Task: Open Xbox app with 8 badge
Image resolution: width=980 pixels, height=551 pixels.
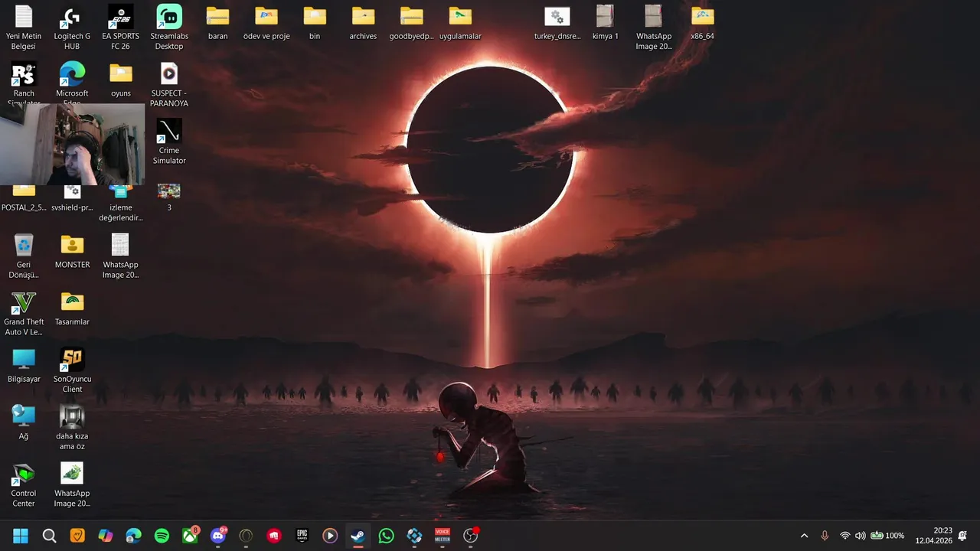Action: (190, 536)
